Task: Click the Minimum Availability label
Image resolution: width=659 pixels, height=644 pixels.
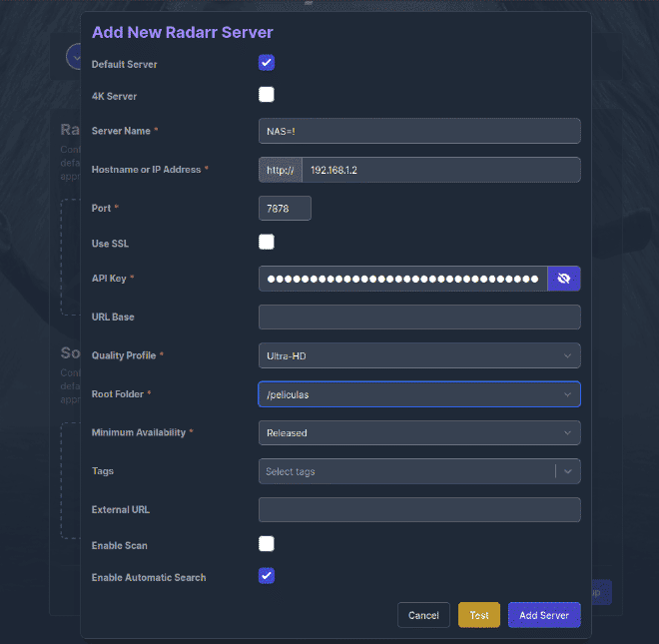Action: tap(139, 432)
